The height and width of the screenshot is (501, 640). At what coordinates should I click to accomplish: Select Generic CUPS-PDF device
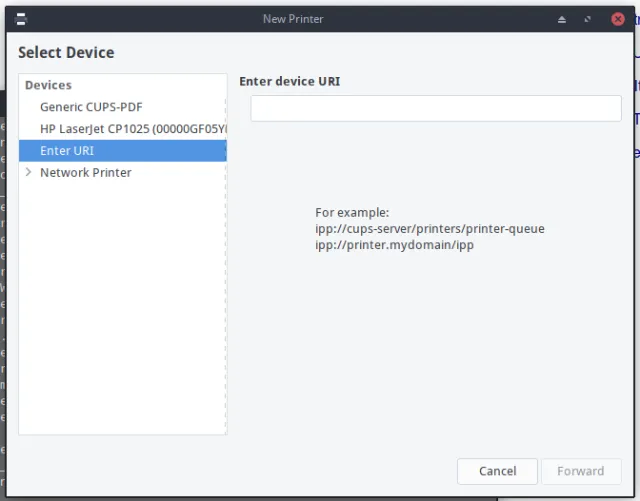point(122,107)
